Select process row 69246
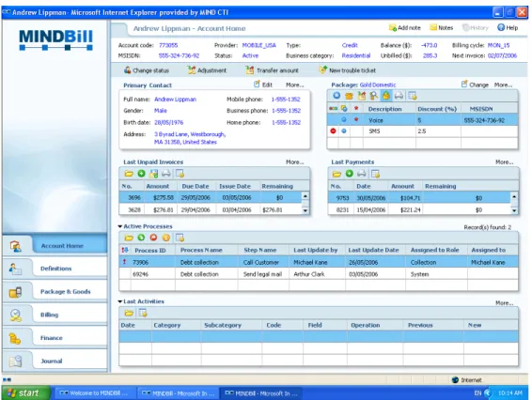This screenshot has height=400, width=532. tap(319, 274)
